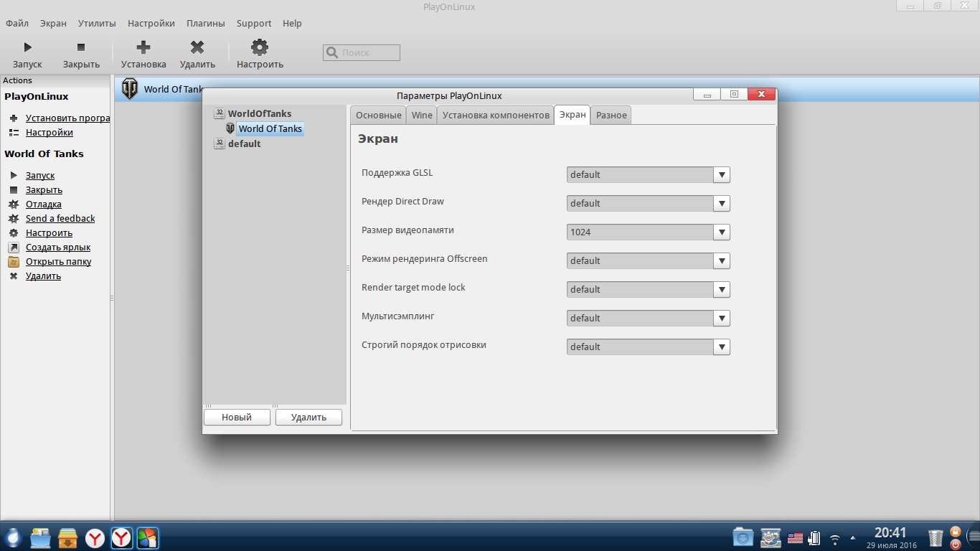Click the Wi-Fi network tray icon
Viewport: 980px width, 551px height.
click(834, 538)
